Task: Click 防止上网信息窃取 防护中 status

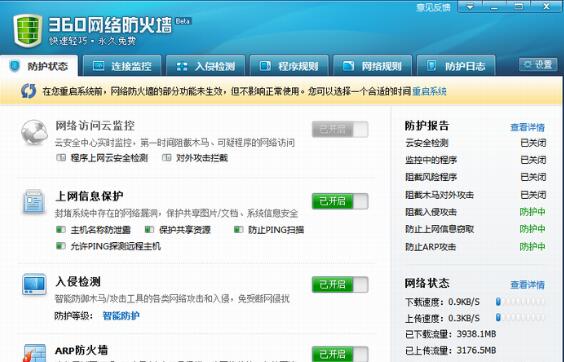Action: pyautogui.click(x=533, y=229)
